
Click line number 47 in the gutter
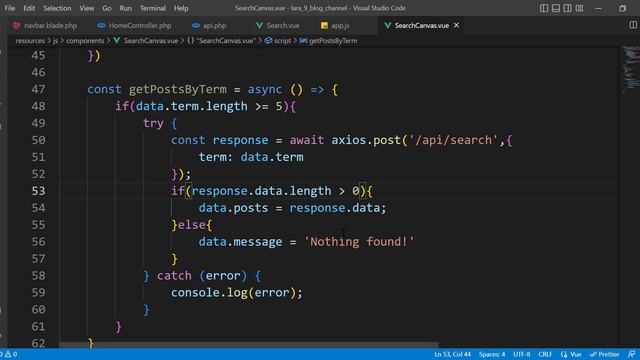coord(38,89)
